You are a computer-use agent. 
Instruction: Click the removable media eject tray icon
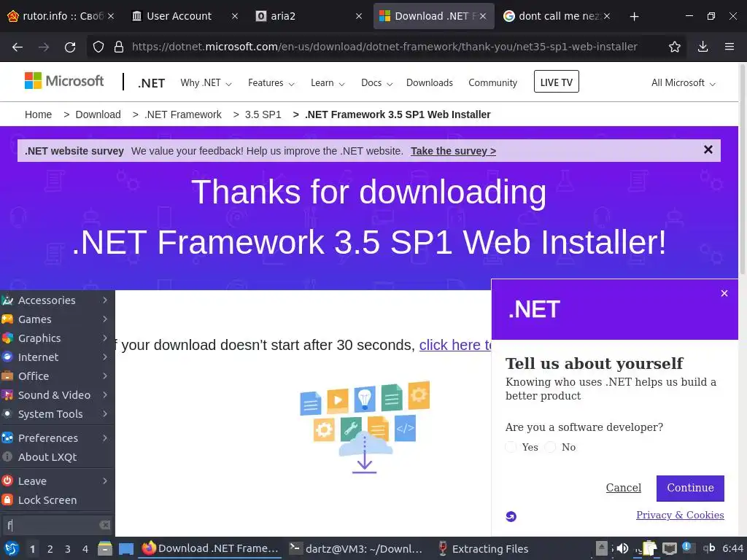click(x=602, y=548)
